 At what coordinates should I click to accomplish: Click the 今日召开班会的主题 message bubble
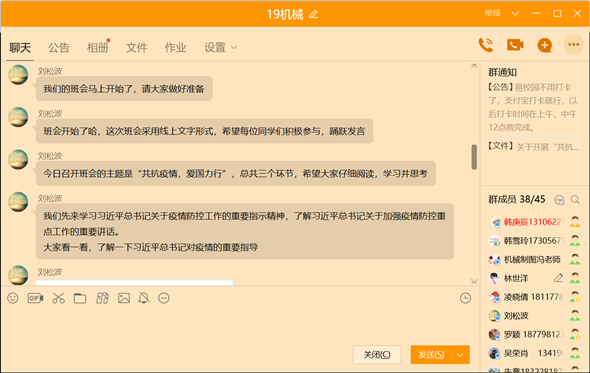pos(236,174)
